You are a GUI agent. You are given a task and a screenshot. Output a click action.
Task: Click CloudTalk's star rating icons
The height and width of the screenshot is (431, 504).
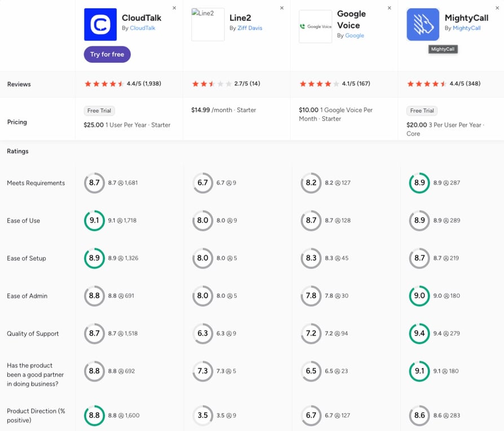[104, 84]
